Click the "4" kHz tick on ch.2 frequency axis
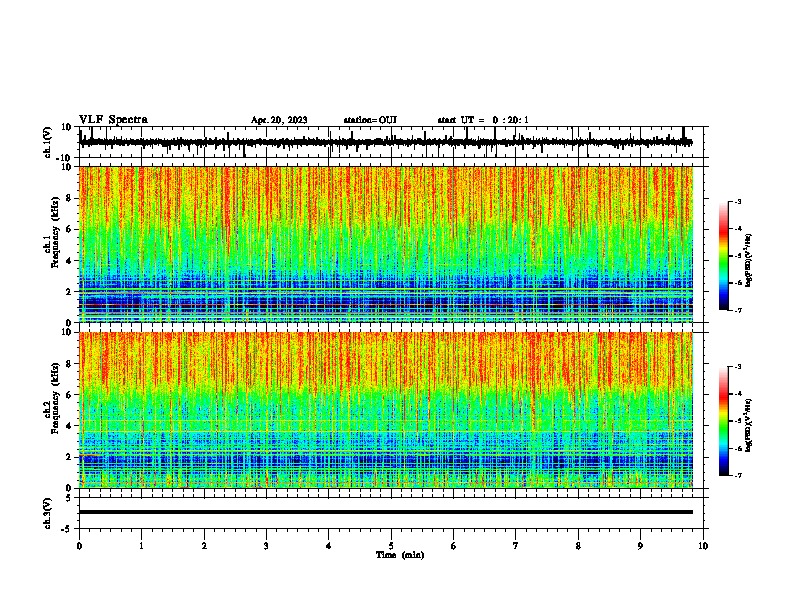 pos(69,426)
